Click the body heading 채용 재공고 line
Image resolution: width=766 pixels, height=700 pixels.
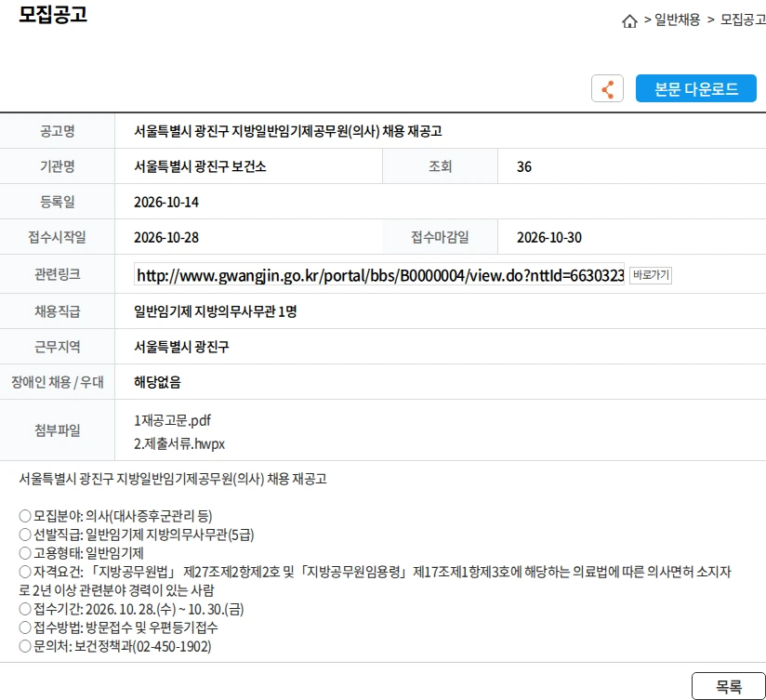click(173, 479)
